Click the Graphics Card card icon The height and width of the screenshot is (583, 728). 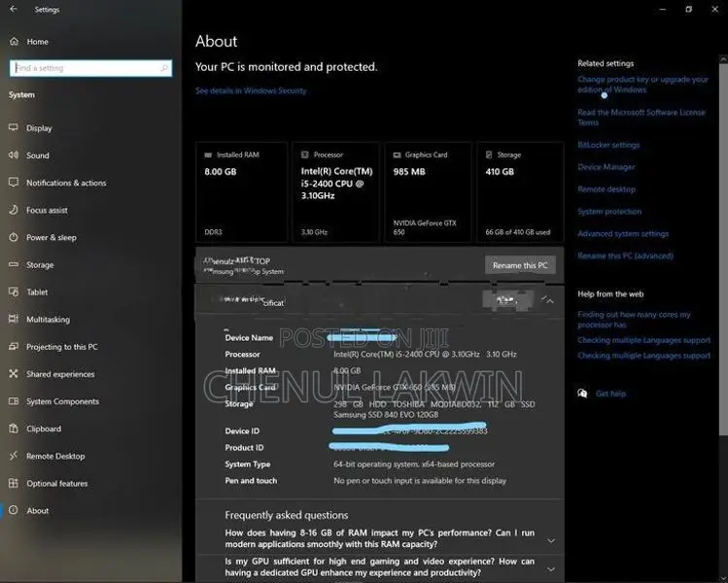(397, 155)
